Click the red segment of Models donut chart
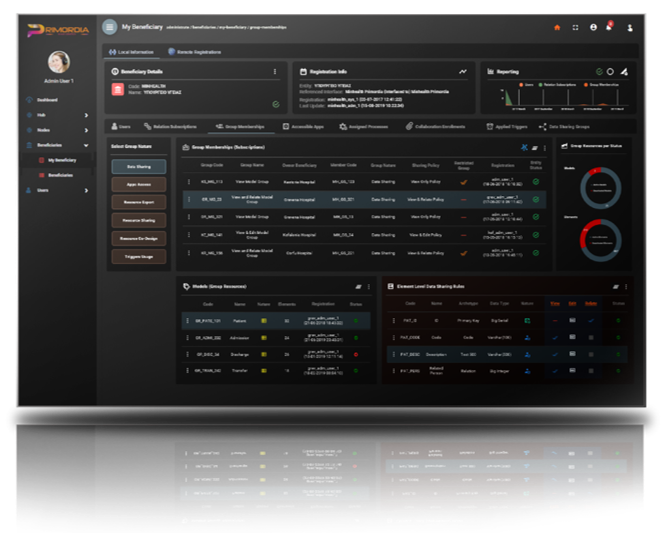The width and height of the screenshot is (662, 533). click(x=593, y=170)
